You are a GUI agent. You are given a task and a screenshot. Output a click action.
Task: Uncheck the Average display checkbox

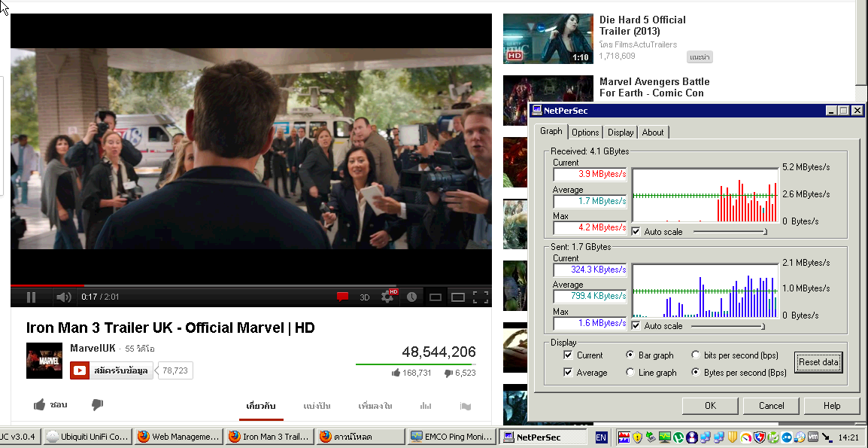point(569,372)
